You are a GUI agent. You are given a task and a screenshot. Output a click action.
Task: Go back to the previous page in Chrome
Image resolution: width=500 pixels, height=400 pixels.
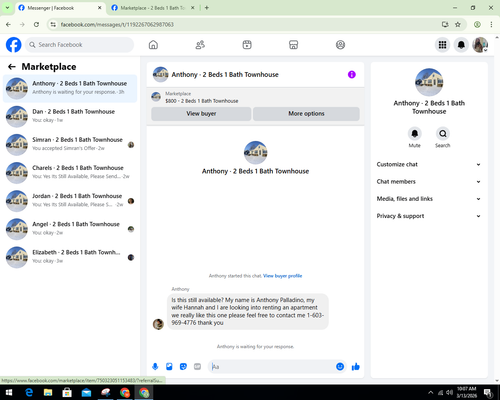[x=8, y=24]
